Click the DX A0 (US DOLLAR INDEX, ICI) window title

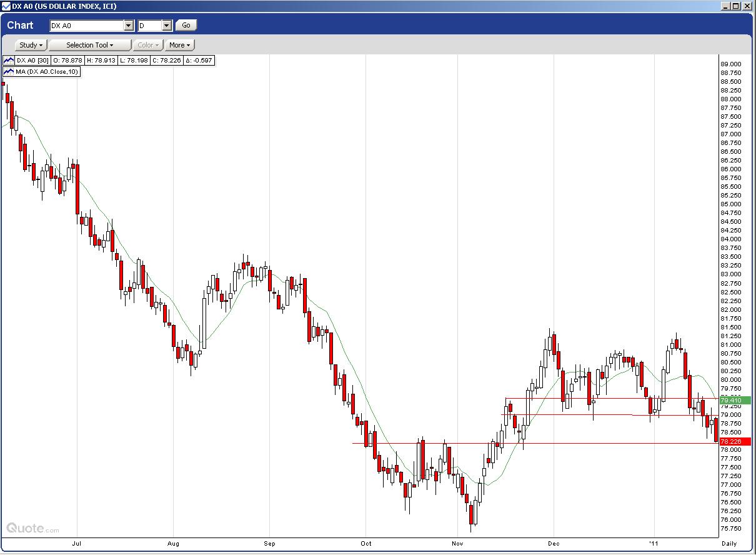click(x=64, y=6)
